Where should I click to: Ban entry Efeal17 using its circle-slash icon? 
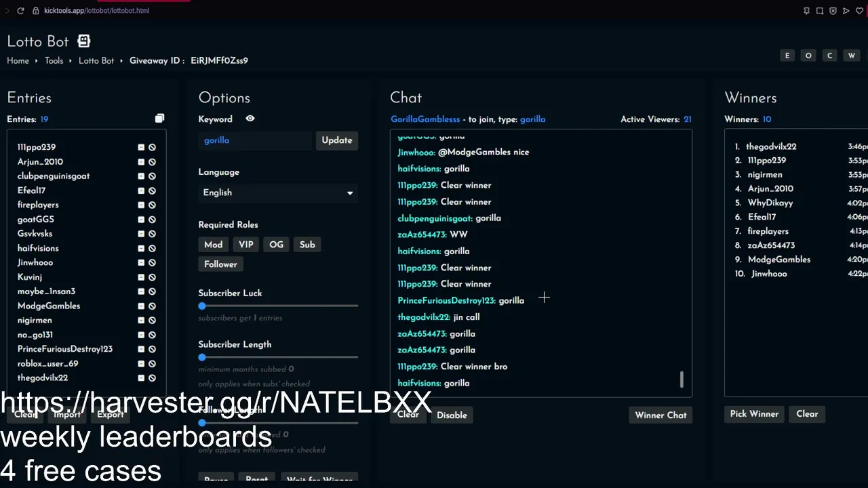pyautogui.click(x=152, y=190)
